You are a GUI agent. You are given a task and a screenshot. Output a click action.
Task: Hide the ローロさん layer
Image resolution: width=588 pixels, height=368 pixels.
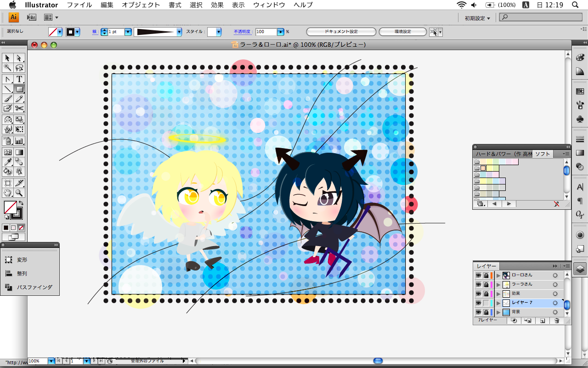[478, 275]
